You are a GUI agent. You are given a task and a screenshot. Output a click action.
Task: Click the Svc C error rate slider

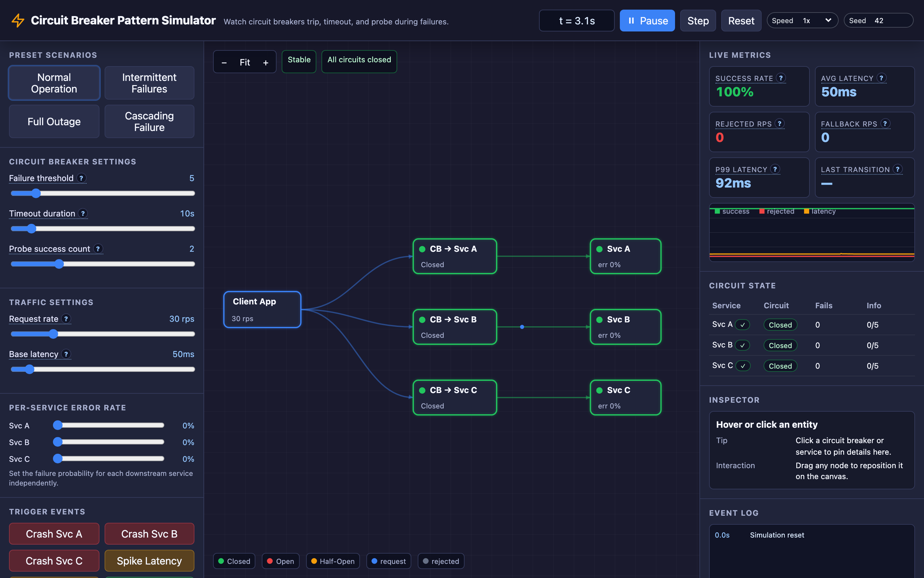point(109,458)
